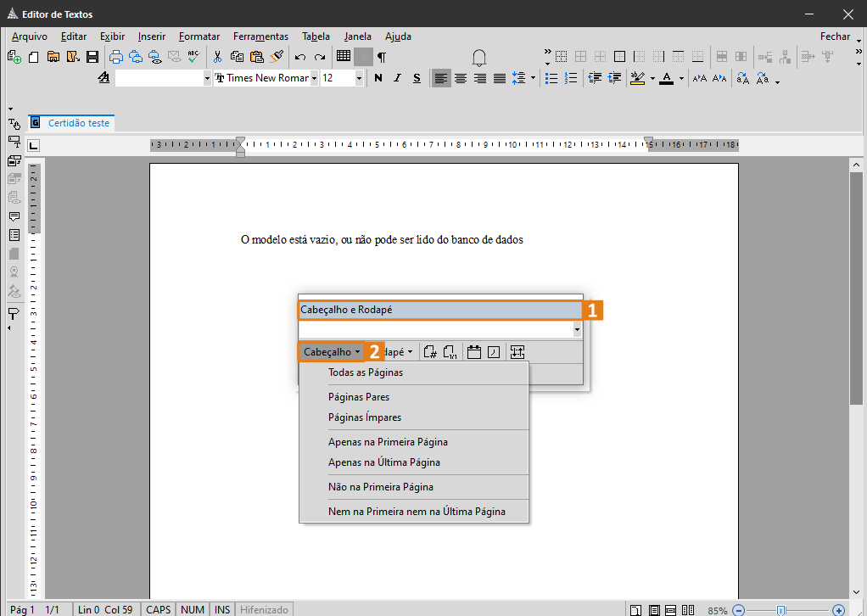Click the cut scissors icon

tap(217, 56)
